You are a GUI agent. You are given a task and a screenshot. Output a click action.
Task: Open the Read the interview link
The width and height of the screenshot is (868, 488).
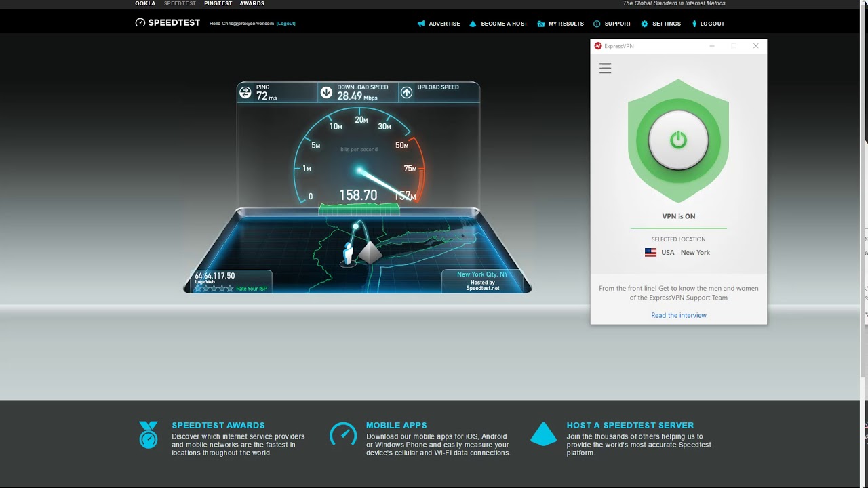679,315
